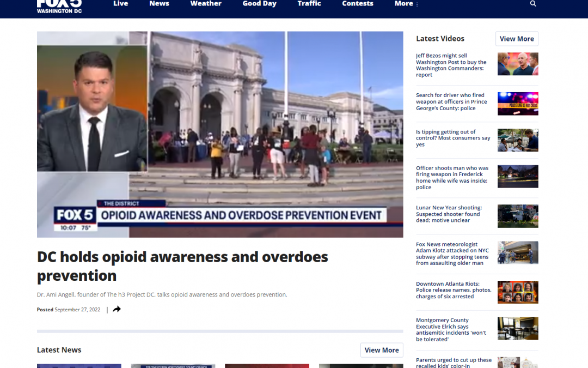
Task: Click View More beside Latest Videos
Action: pos(516,39)
